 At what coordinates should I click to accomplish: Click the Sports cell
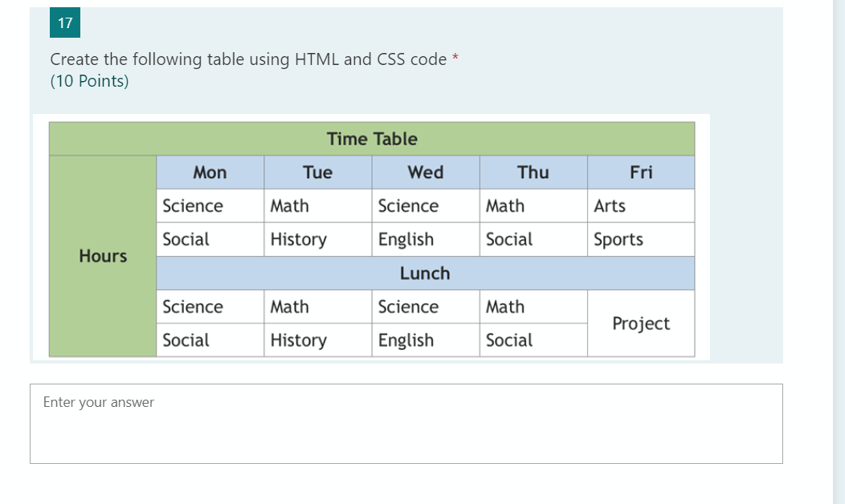click(618, 240)
